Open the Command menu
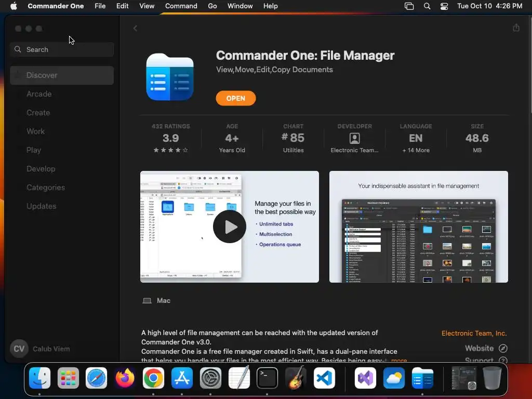This screenshot has height=399, width=532. [x=181, y=6]
